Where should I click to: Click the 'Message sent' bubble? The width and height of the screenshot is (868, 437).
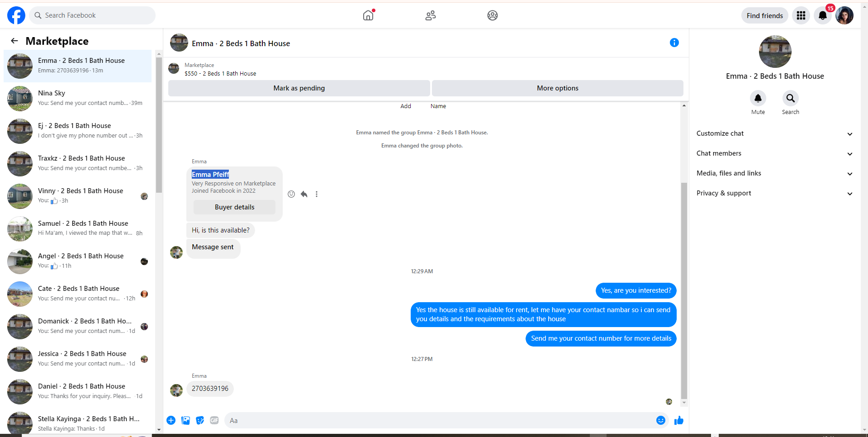click(x=213, y=248)
